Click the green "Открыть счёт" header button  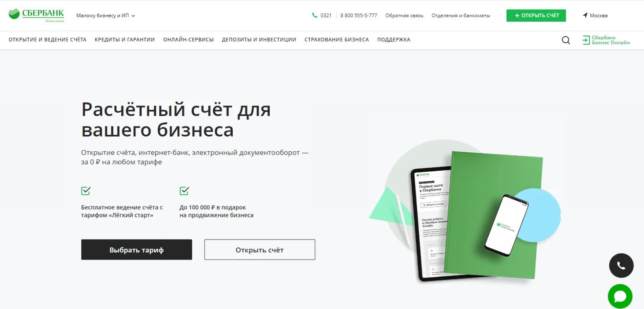pos(536,15)
